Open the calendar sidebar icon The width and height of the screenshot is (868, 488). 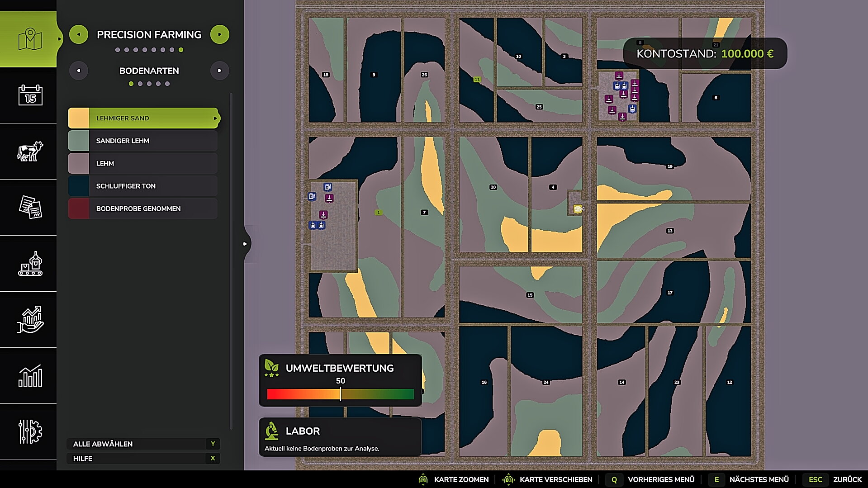tap(30, 95)
